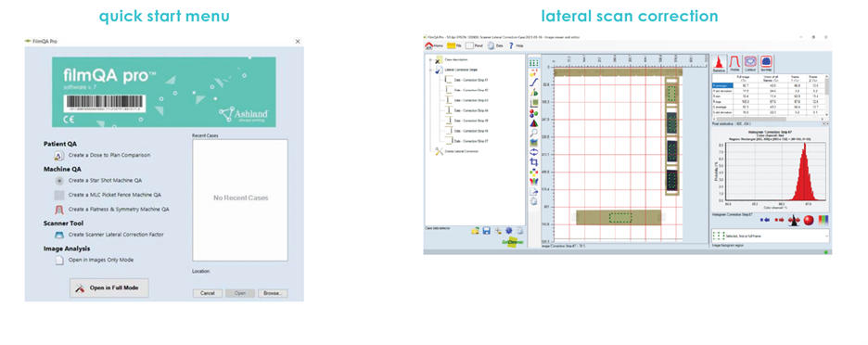The image size is (868, 345).
Task: Click the save floppy disk icon
Action: (x=487, y=230)
